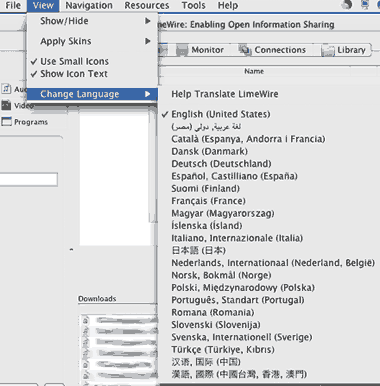Click the search text input field
This screenshot has height=386, width=380.
pos(29,179)
